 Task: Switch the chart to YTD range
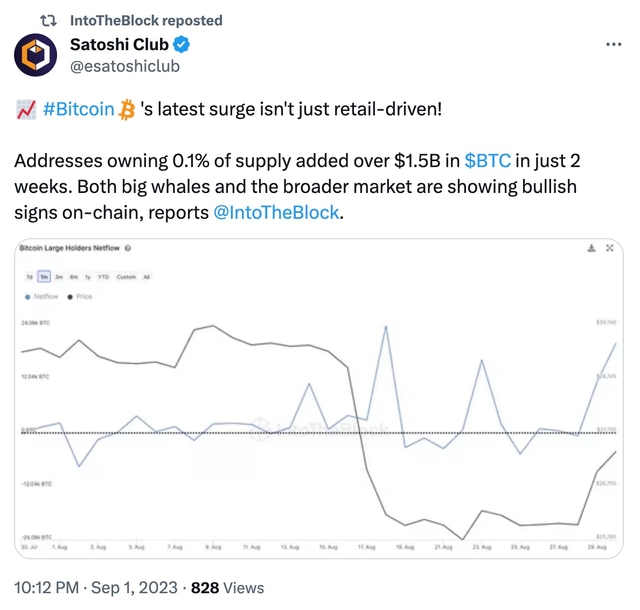(x=104, y=277)
